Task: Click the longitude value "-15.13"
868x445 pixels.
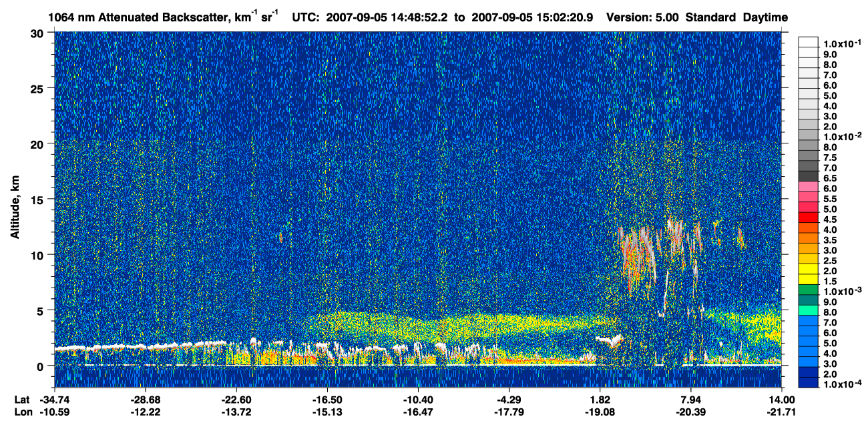Action: pos(327,412)
